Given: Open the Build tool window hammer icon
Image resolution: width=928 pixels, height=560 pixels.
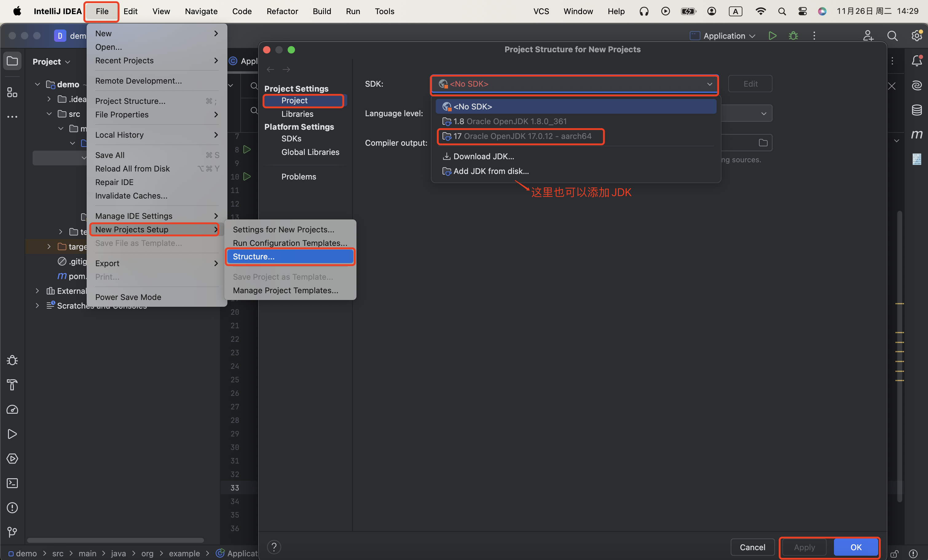Looking at the screenshot, I should point(12,385).
